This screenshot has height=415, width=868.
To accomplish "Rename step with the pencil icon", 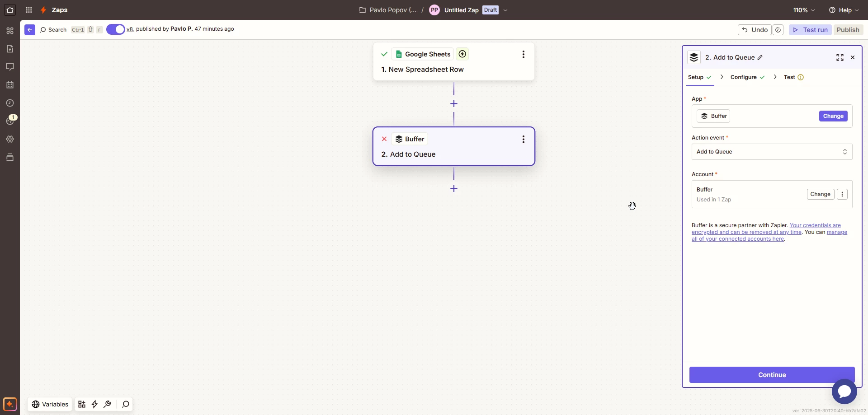I will click(760, 57).
